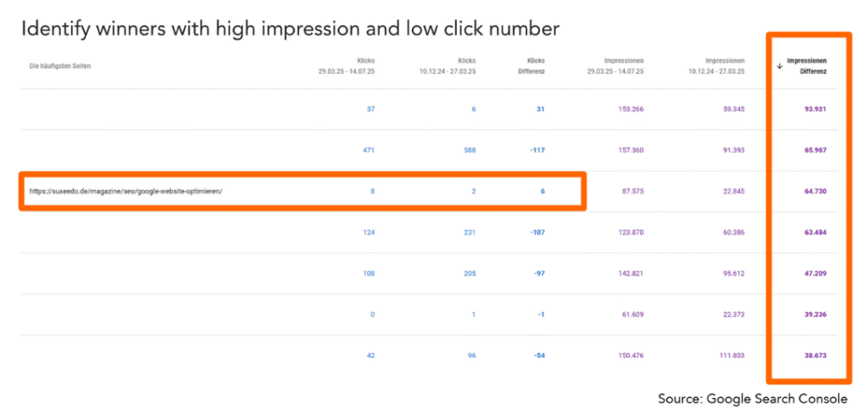The width and height of the screenshot is (868, 414).
Task: Click the 39.236 impression difference value
Action: 815,314
